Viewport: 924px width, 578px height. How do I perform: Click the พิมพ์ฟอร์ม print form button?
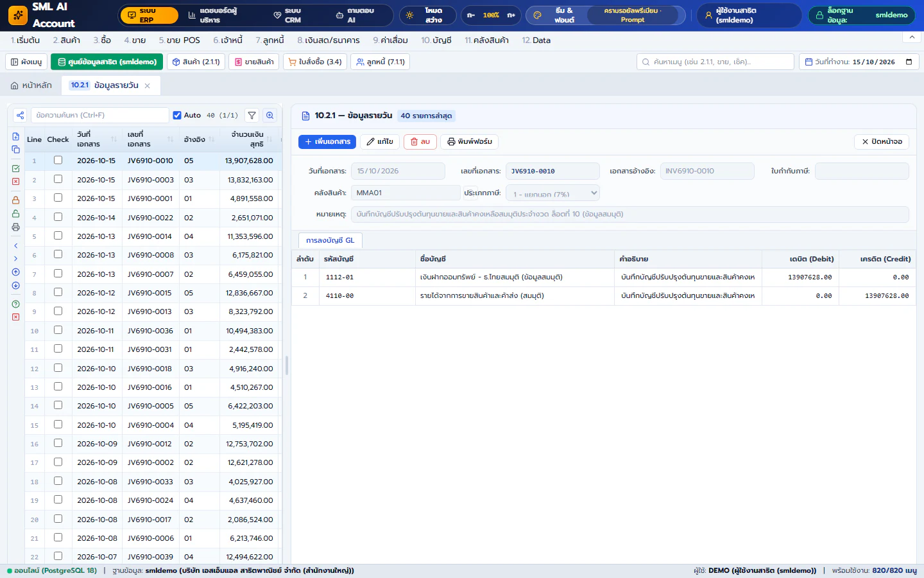tap(470, 141)
